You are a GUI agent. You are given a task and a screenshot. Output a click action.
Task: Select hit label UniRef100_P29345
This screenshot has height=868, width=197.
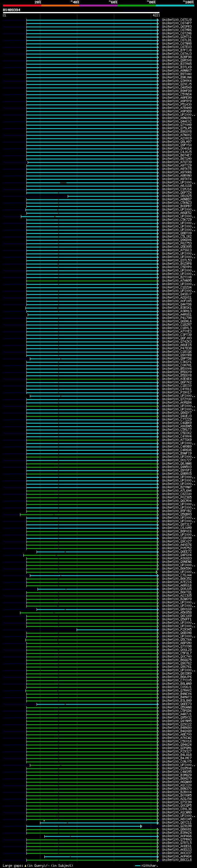pos(177,629)
